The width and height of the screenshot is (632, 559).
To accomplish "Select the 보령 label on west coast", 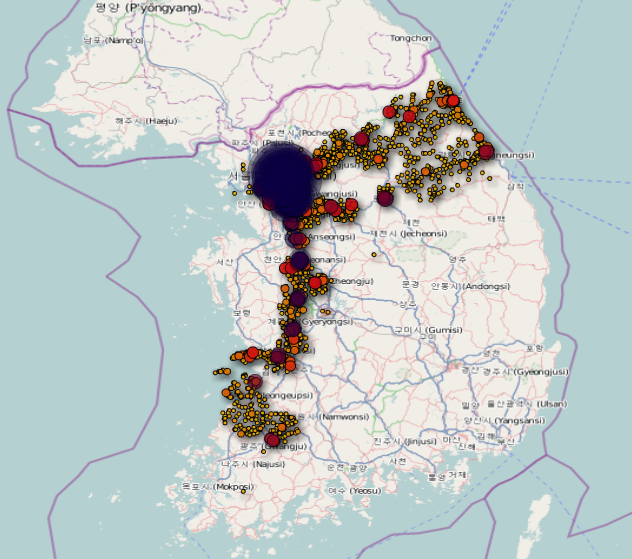I will pos(242,313).
